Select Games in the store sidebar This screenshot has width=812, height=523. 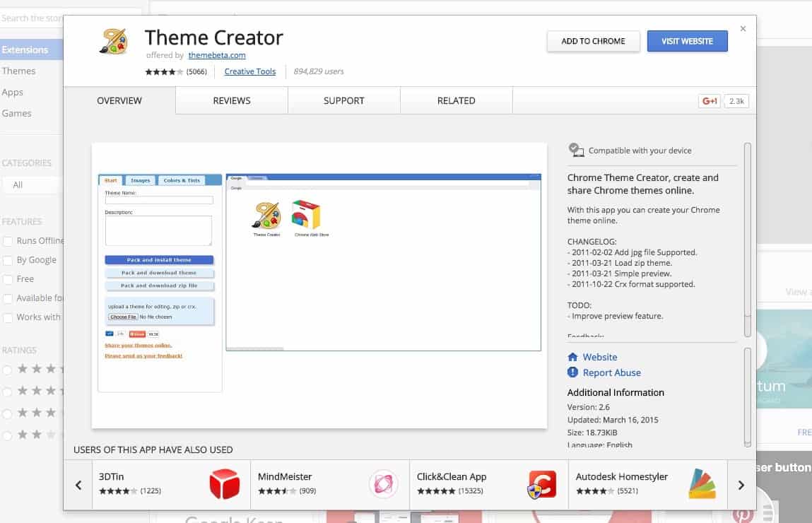click(x=16, y=113)
